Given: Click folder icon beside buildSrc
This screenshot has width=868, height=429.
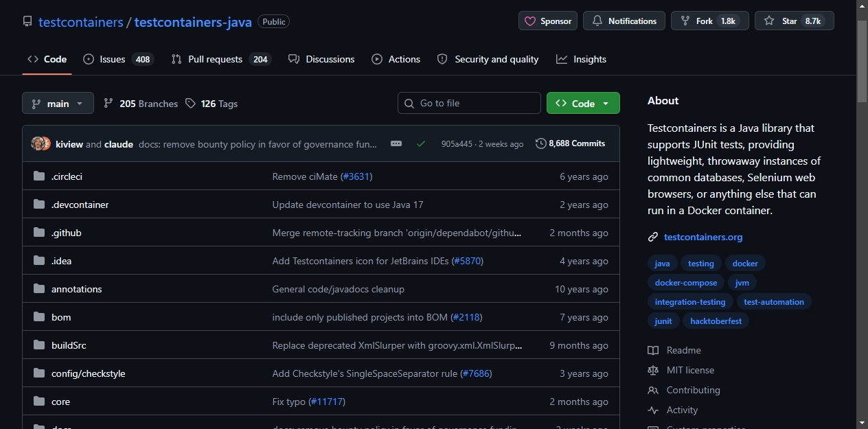Looking at the screenshot, I should click(x=39, y=345).
